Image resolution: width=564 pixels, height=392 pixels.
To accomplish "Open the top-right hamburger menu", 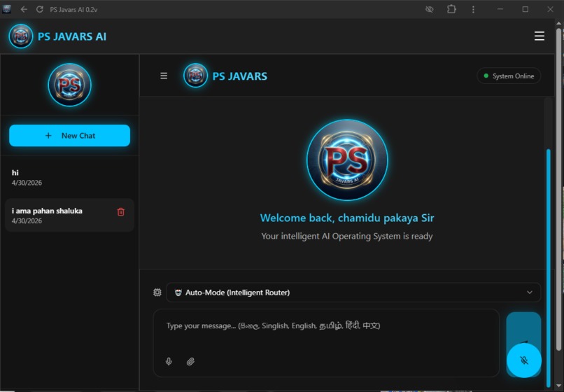I will pyautogui.click(x=540, y=36).
